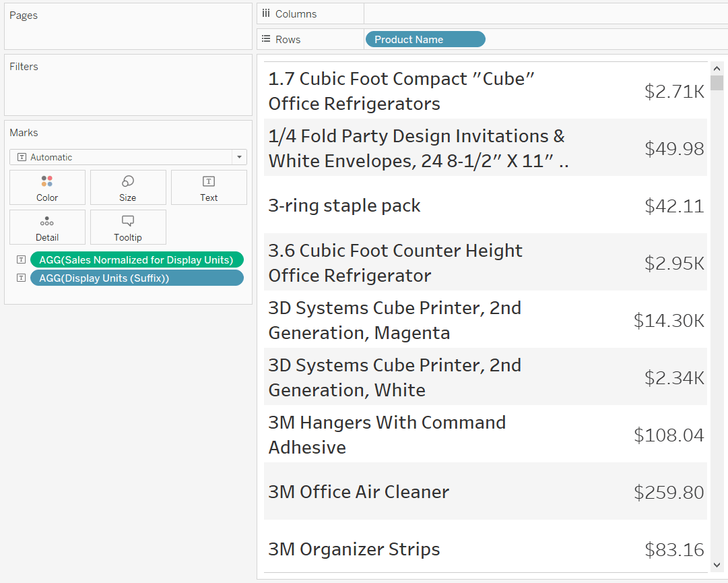Open the Detail marks card

click(x=47, y=227)
